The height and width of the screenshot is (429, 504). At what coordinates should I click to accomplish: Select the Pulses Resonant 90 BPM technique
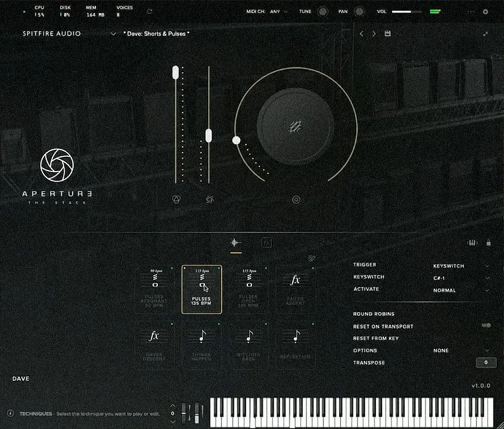click(154, 289)
